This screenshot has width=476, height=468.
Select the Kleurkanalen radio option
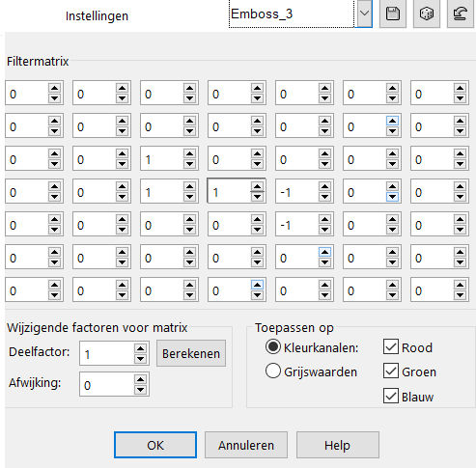273,346
